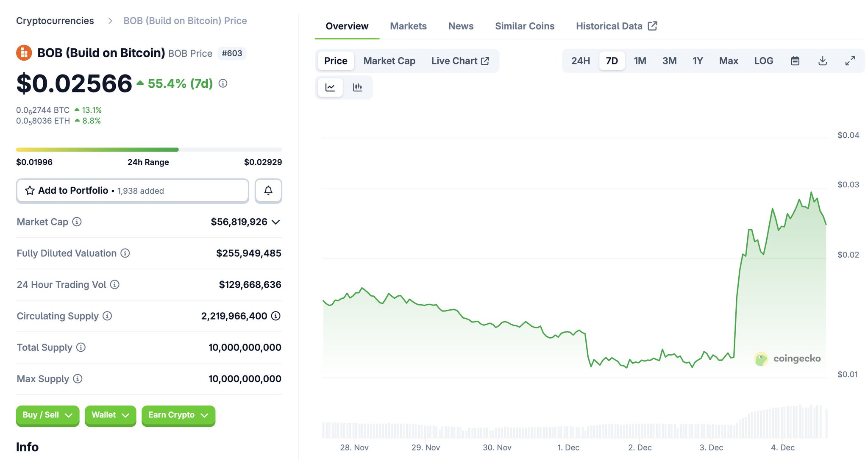Click the price alert bell icon
Image resolution: width=868 pixels, height=461 pixels.
tap(268, 191)
